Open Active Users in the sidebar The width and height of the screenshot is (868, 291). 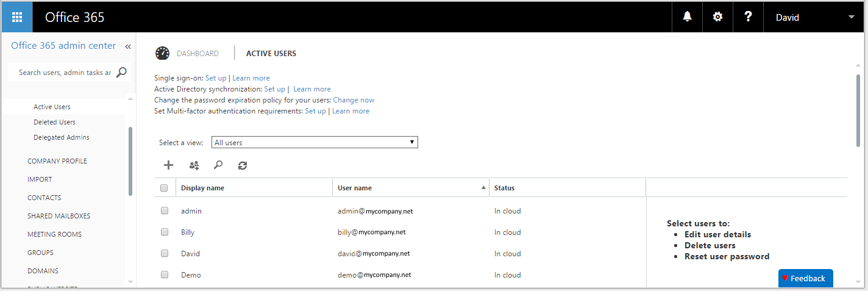52,107
